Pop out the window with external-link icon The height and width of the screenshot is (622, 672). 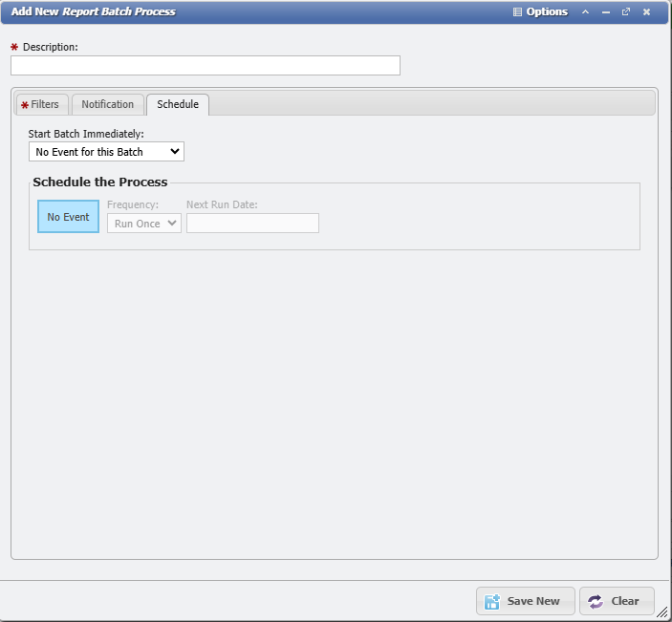tap(626, 12)
